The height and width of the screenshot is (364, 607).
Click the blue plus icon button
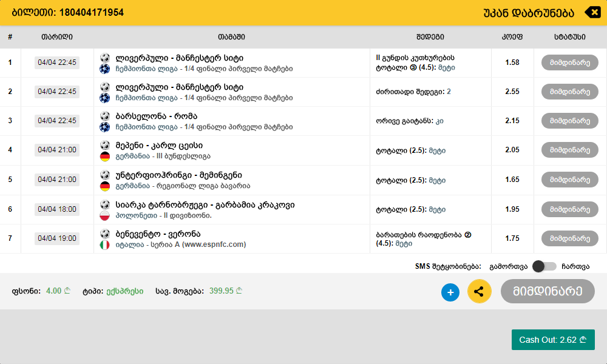(450, 292)
